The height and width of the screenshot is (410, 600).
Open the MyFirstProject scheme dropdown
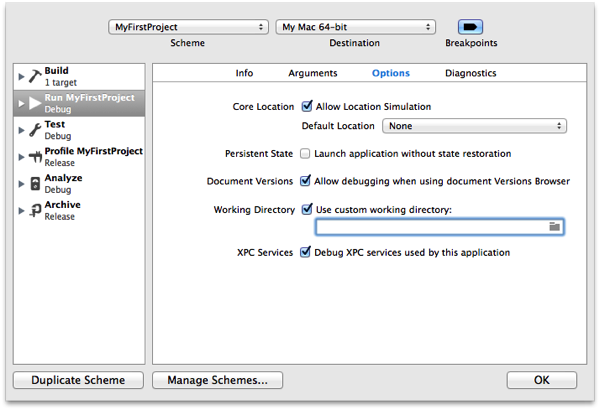coord(188,27)
